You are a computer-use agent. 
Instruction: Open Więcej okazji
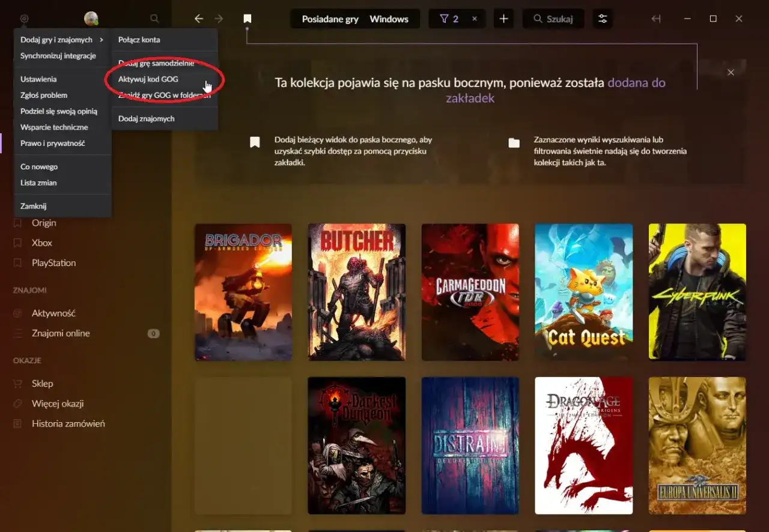[58, 404]
